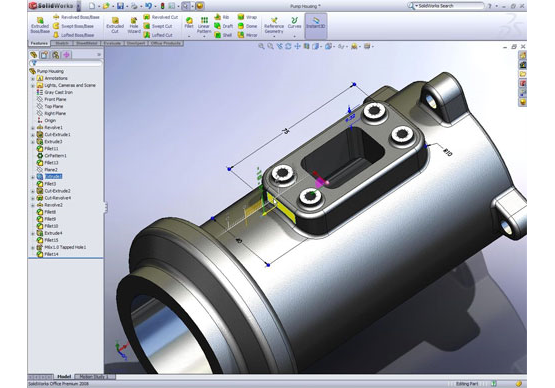
Task: Open dropdown under Reference Geometry
Action: pyautogui.click(x=274, y=36)
